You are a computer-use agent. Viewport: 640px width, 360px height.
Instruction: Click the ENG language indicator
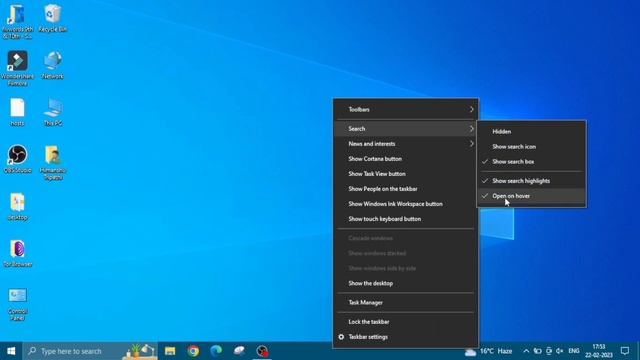pos(574,351)
